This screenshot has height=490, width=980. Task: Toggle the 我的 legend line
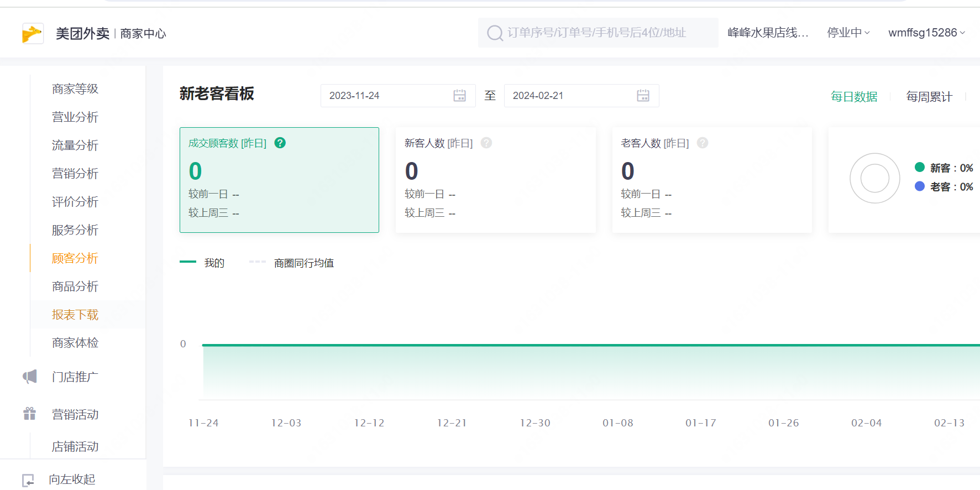[x=188, y=262]
